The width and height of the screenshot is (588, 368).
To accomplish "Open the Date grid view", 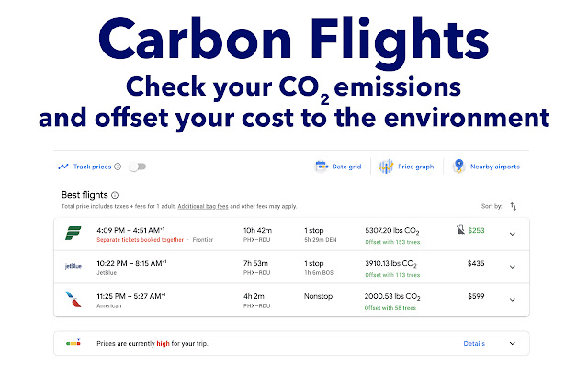I will [x=345, y=167].
